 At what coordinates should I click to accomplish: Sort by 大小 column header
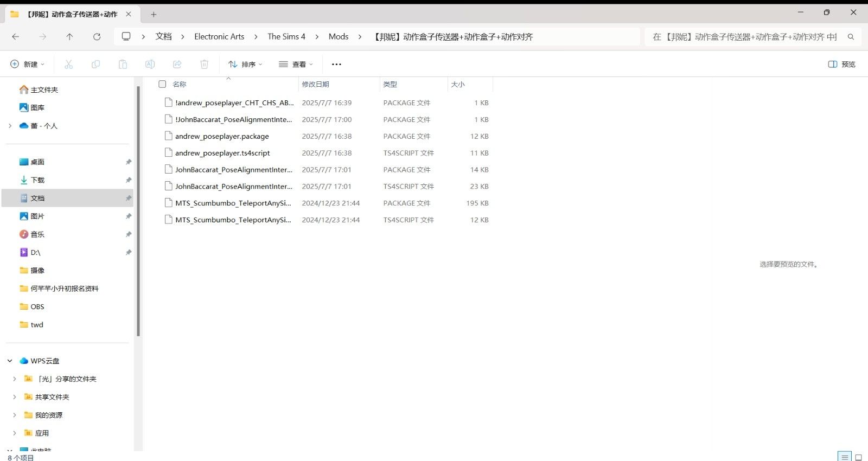click(x=458, y=84)
